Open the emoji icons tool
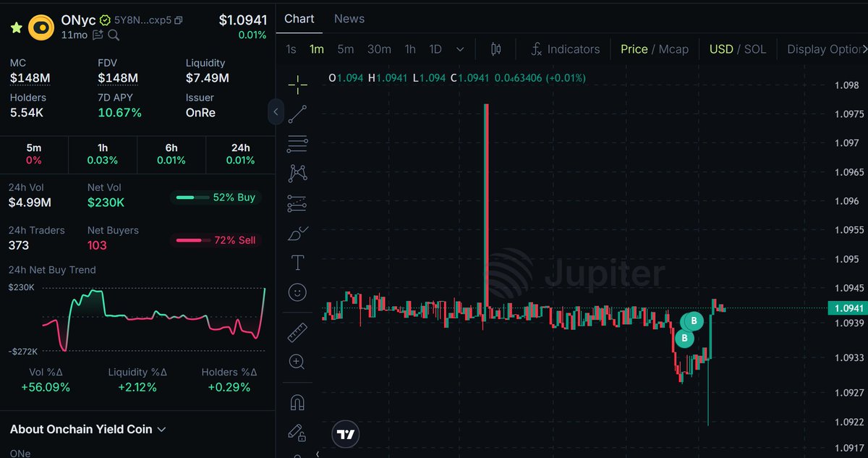 (x=297, y=292)
